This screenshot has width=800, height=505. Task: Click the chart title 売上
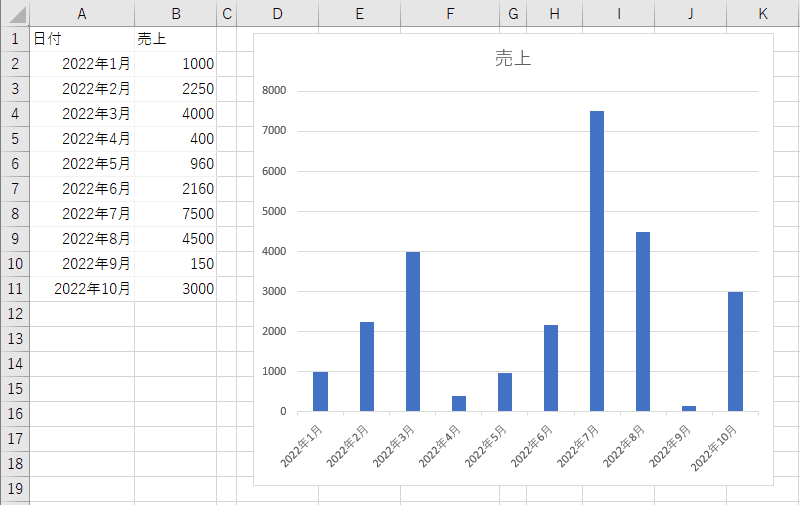coord(513,59)
